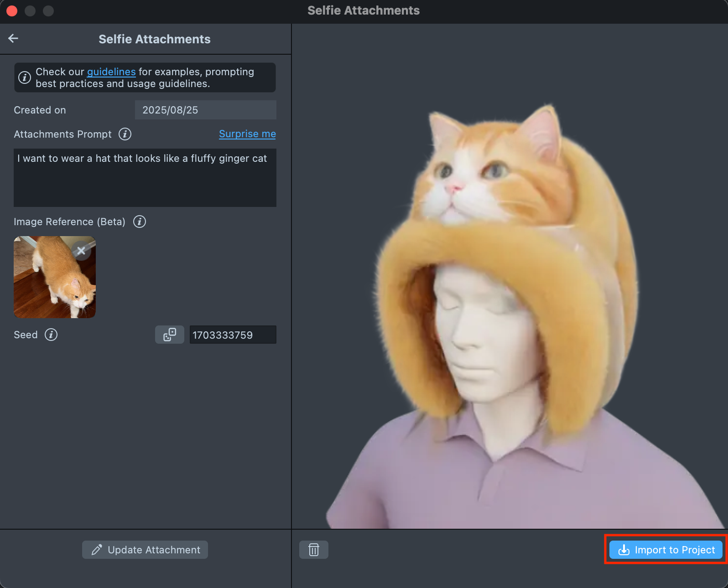728x588 pixels.
Task: Randomize the seed with dice icon
Action: pyautogui.click(x=170, y=335)
